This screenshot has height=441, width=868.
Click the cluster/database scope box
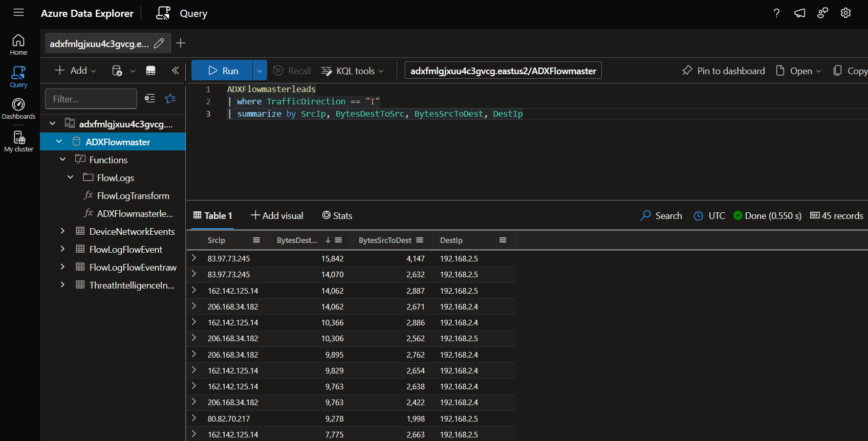(x=503, y=71)
